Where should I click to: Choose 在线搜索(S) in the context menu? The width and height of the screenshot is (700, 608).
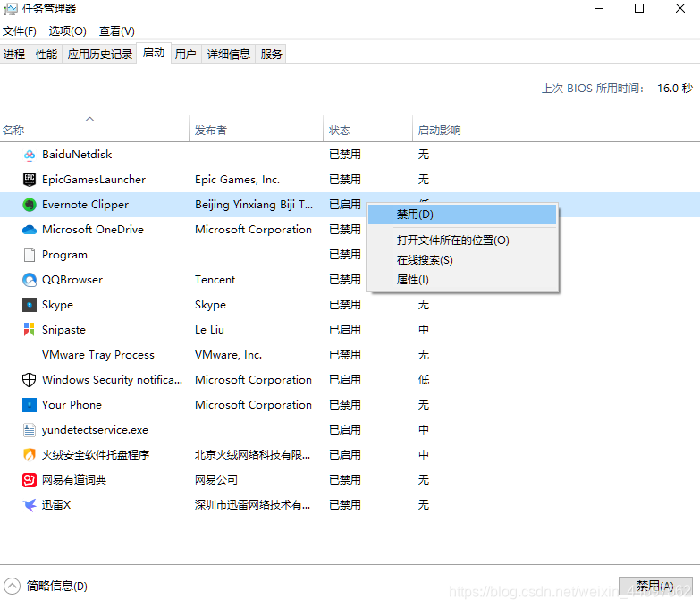[462, 260]
